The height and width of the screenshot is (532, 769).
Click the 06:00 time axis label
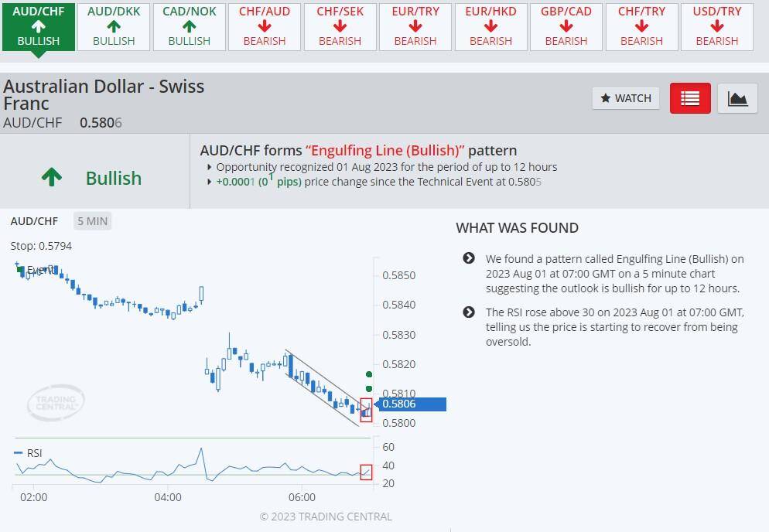coord(302,497)
